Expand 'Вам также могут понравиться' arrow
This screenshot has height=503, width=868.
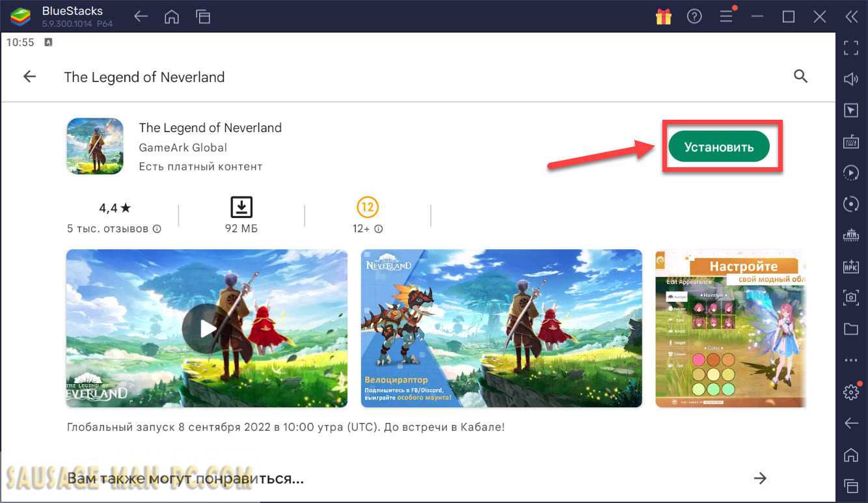pyautogui.click(x=760, y=479)
